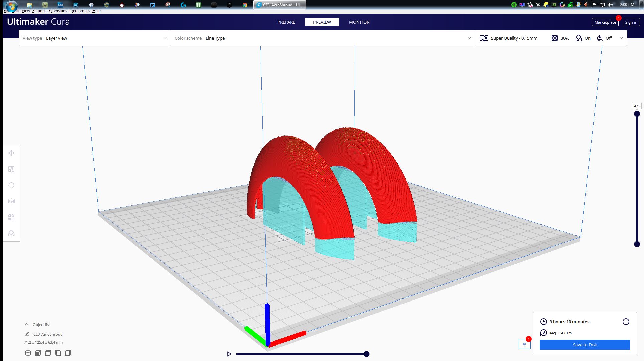Click the '44g · 14.81m' material estimate
Image resolution: width=644 pixels, height=361 pixels.
click(x=560, y=333)
